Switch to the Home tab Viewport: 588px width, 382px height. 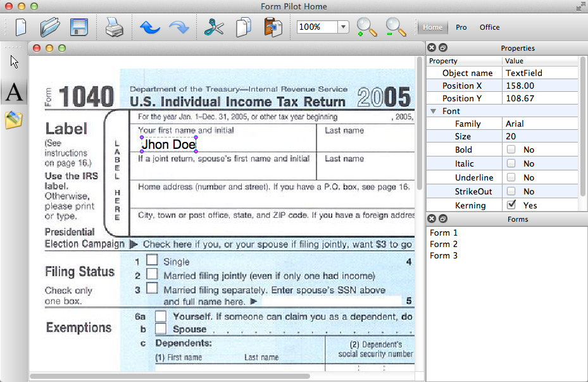pos(432,27)
